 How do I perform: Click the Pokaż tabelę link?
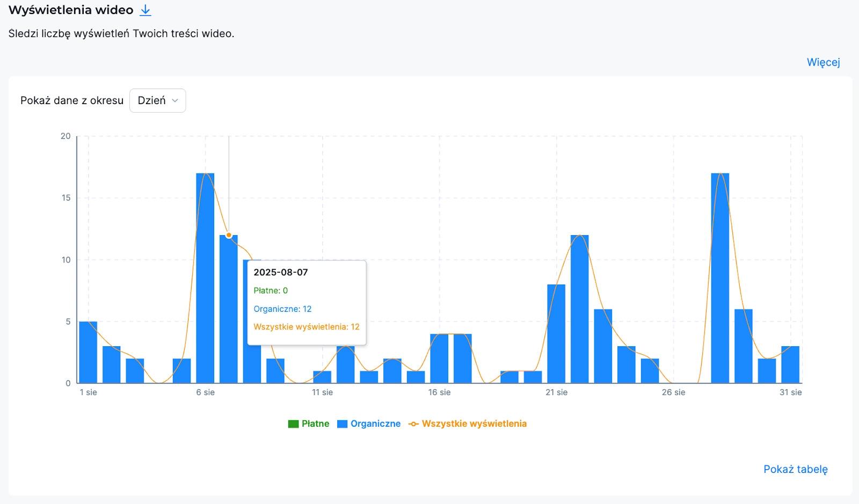pos(795,469)
